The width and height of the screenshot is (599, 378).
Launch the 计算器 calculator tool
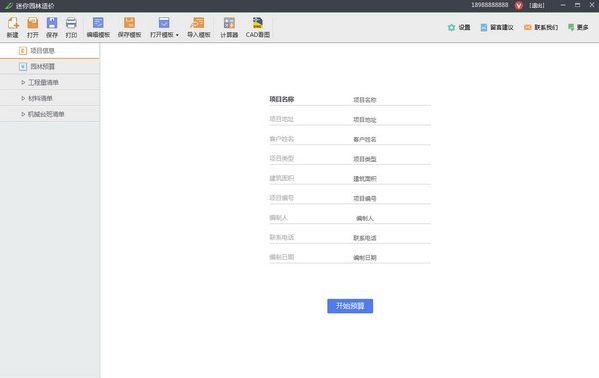229,27
